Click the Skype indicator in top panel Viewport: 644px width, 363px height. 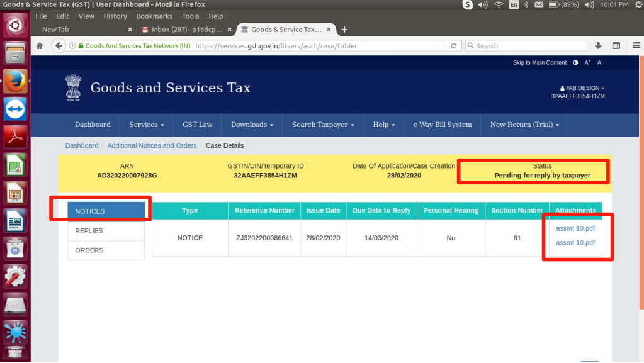click(467, 4)
